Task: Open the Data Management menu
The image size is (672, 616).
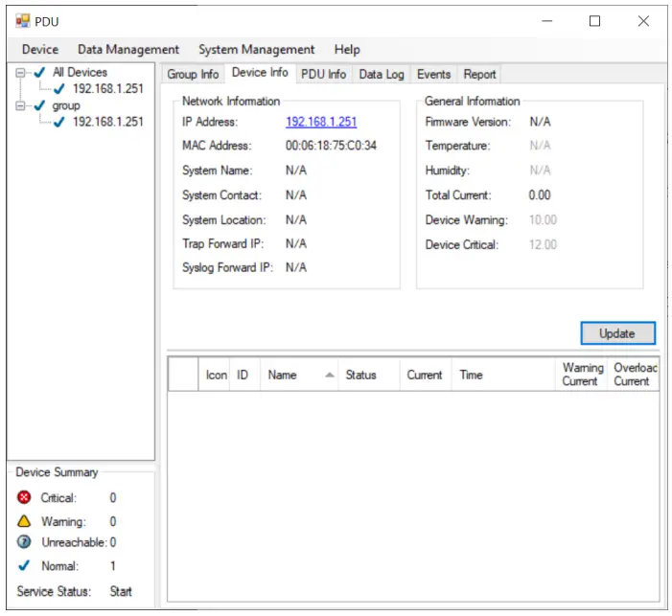Action: (x=128, y=50)
